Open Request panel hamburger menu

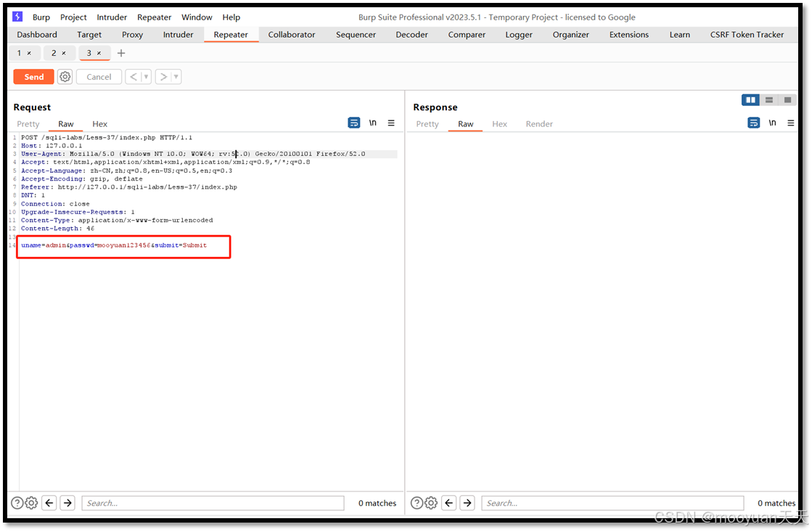pos(391,123)
